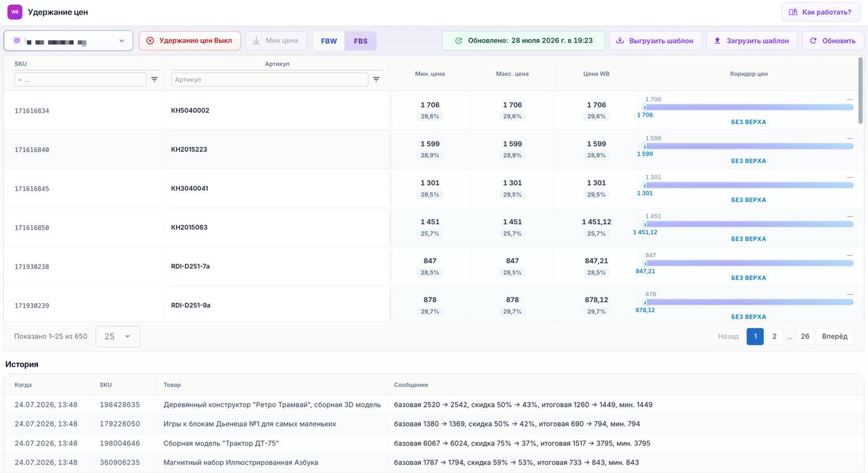The image size is (868, 473).
Task: Click the price corridor bar for SKU 171616845
Action: (x=748, y=185)
